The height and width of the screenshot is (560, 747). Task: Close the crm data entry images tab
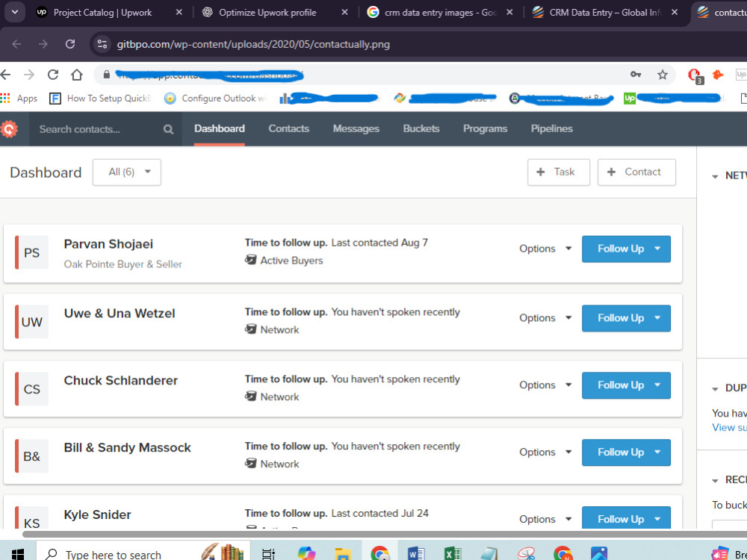(x=509, y=13)
